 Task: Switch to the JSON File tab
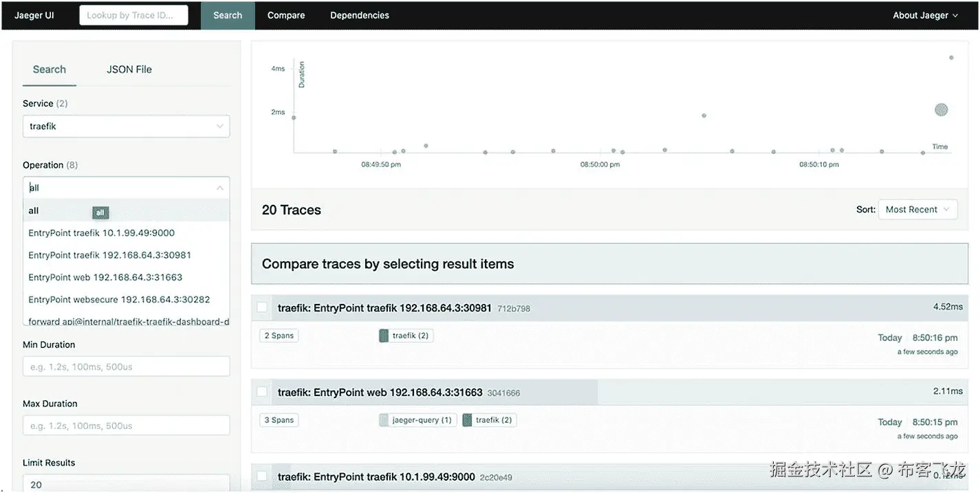[129, 69]
